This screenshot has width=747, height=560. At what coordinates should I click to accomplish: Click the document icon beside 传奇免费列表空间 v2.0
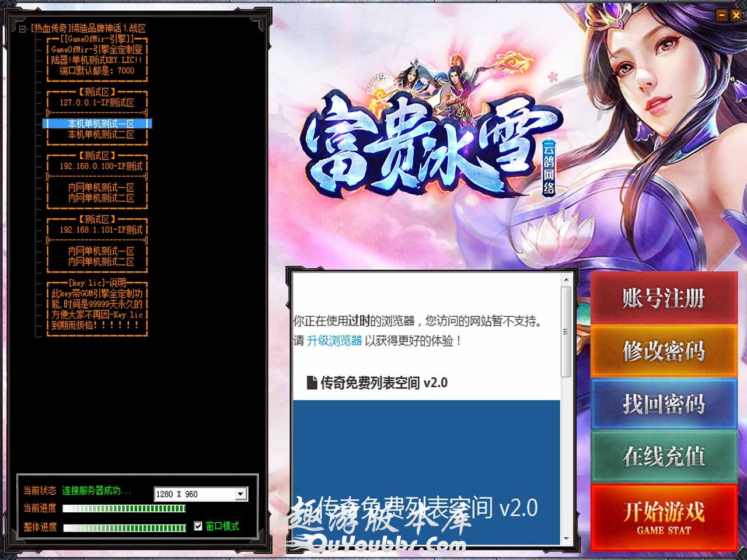(x=312, y=383)
